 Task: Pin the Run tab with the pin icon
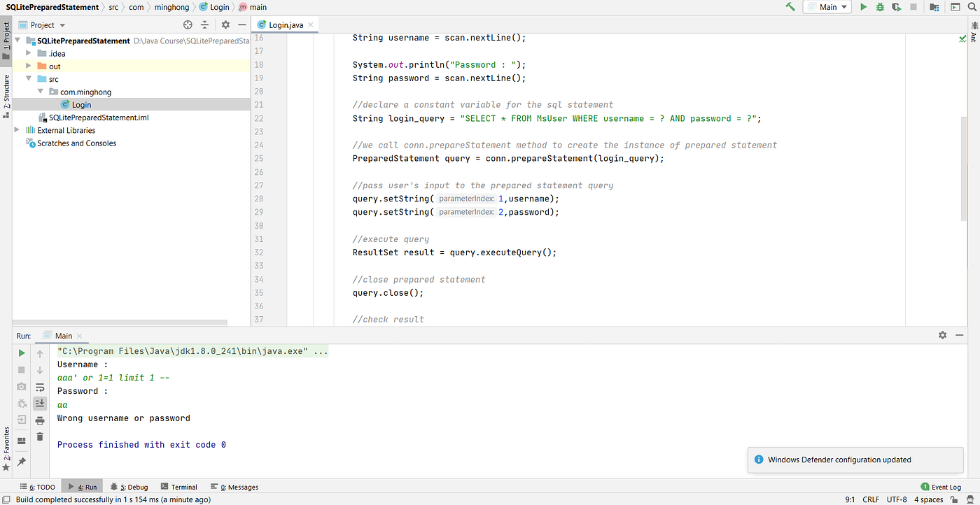click(x=22, y=462)
